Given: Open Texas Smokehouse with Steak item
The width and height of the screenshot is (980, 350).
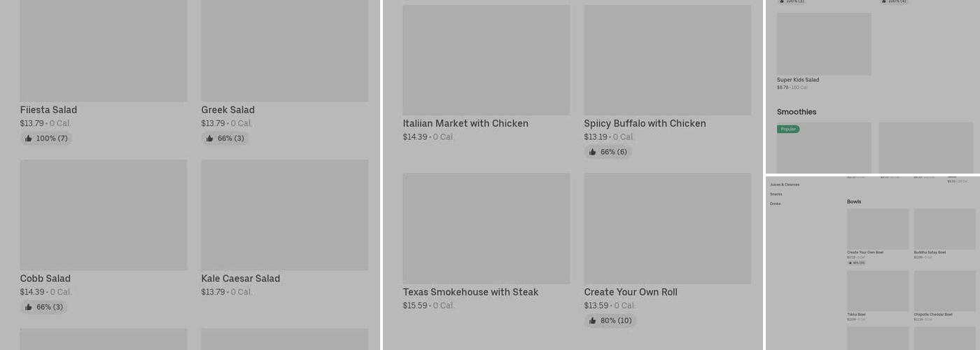Looking at the screenshot, I should click(x=470, y=293).
